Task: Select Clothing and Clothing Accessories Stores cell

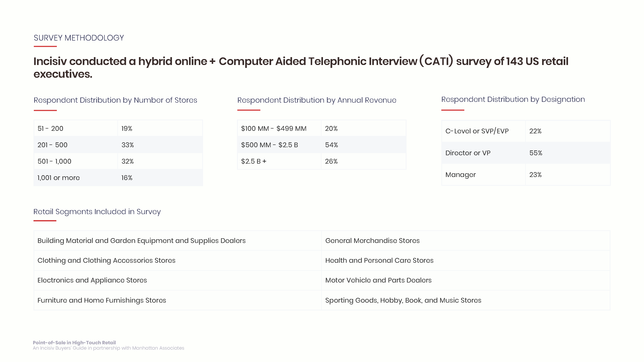Action: 177,261
